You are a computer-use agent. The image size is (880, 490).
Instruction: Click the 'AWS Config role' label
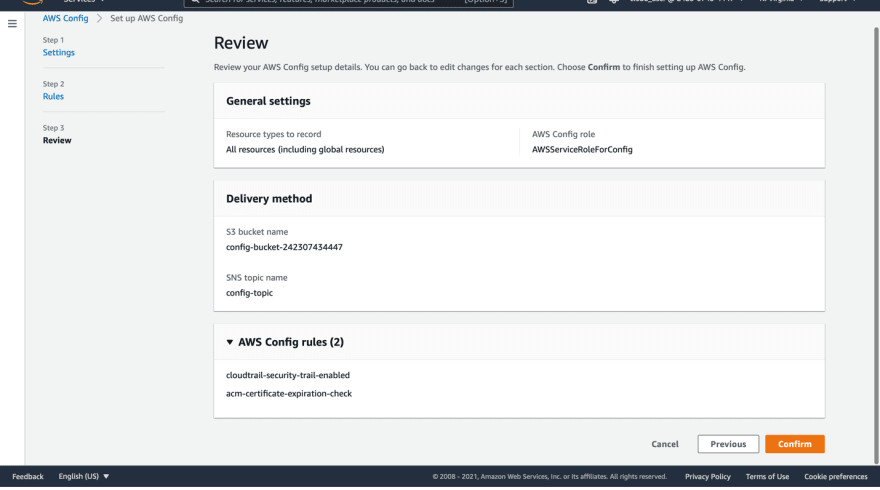click(x=563, y=134)
